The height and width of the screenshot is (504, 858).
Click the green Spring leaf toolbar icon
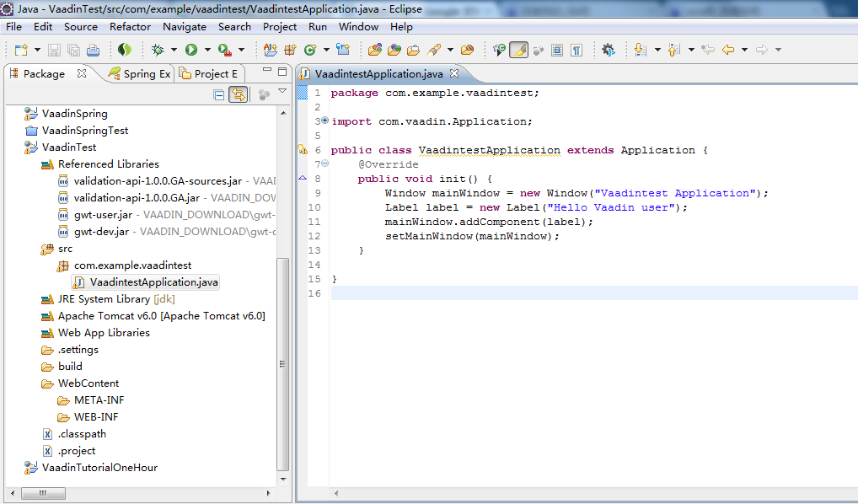(125, 50)
